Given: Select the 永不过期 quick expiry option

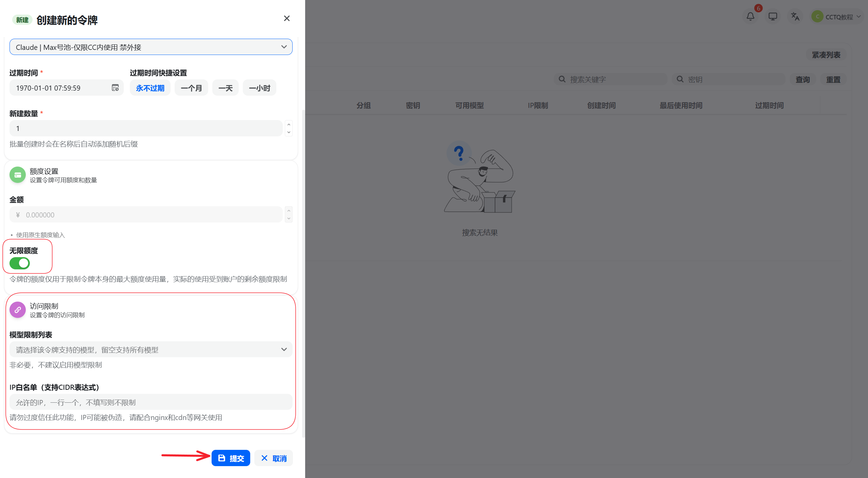Looking at the screenshot, I should 150,88.
